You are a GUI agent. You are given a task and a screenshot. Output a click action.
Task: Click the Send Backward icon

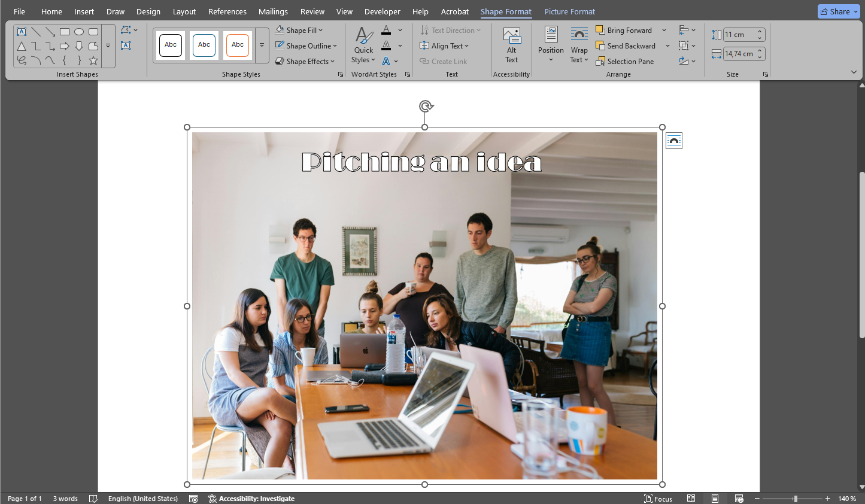click(x=600, y=45)
